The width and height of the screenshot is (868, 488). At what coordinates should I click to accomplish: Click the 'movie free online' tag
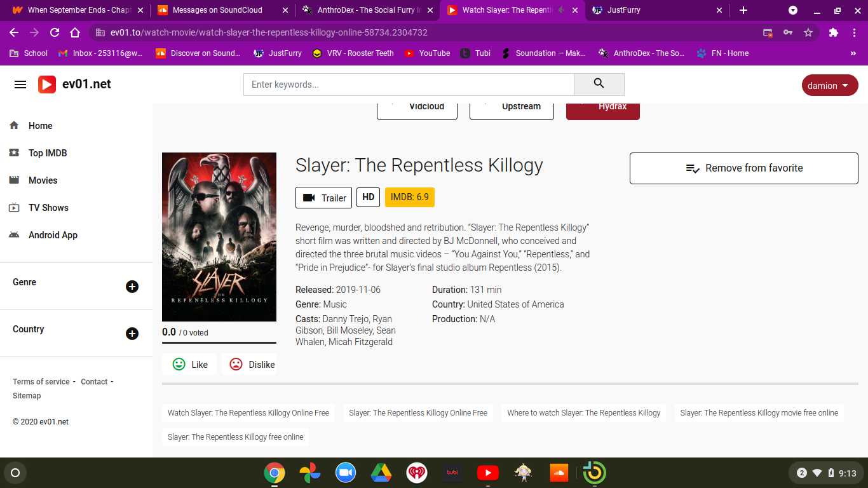pyautogui.click(x=759, y=413)
